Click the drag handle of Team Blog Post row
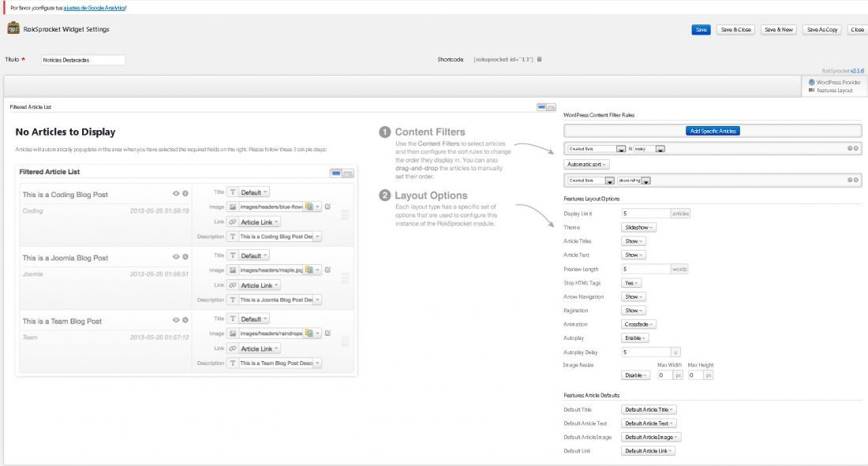The image size is (868, 466). coord(345,342)
